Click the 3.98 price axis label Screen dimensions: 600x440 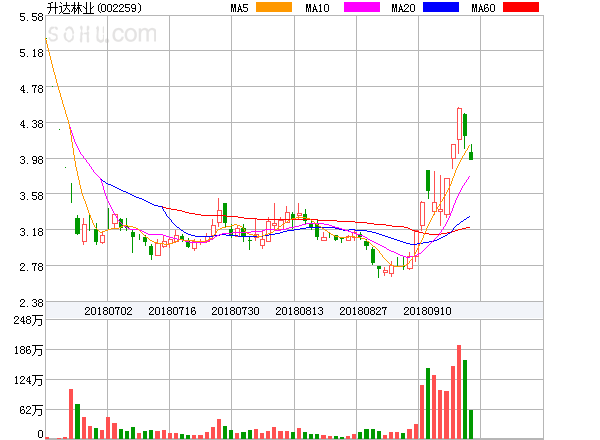point(31,160)
